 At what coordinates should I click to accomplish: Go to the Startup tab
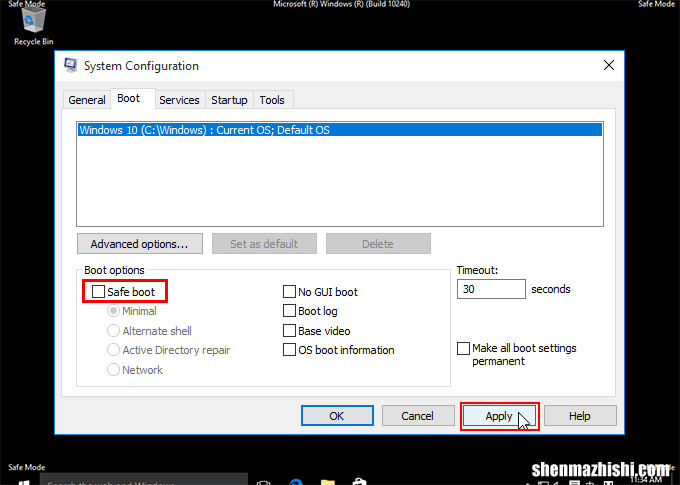pyautogui.click(x=229, y=100)
